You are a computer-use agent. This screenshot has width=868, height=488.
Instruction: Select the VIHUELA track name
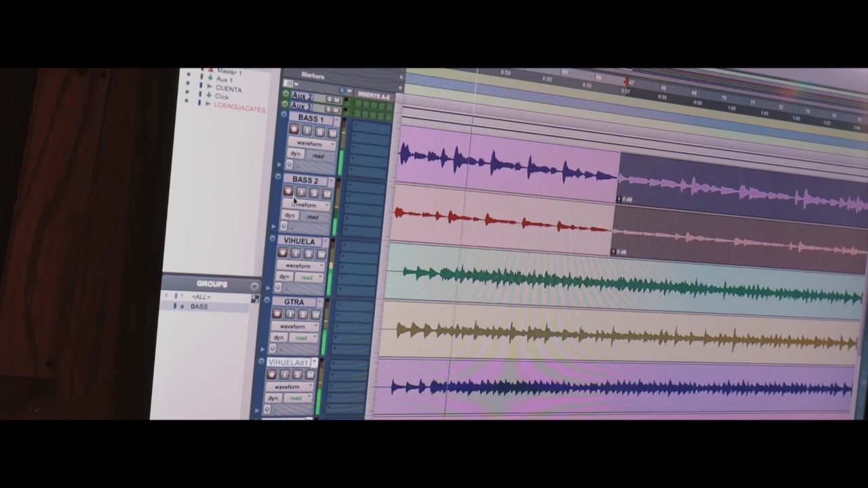pyautogui.click(x=300, y=241)
